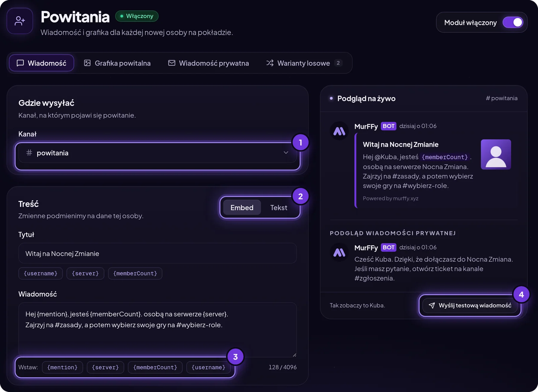This screenshot has height=392, width=538.
Task: Click the number badge on Warianty losowe
Action: coord(338,63)
